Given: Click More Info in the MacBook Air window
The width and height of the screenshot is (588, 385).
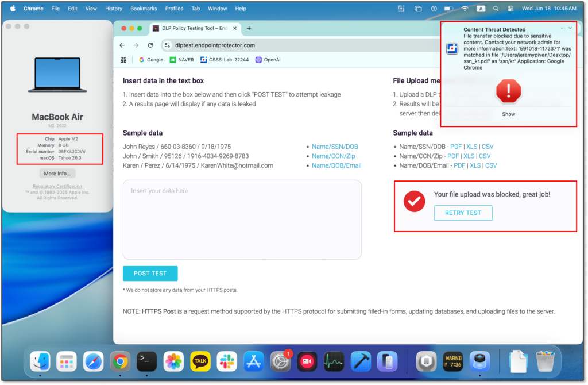Looking at the screenshot, I should (x=57, y=174).
